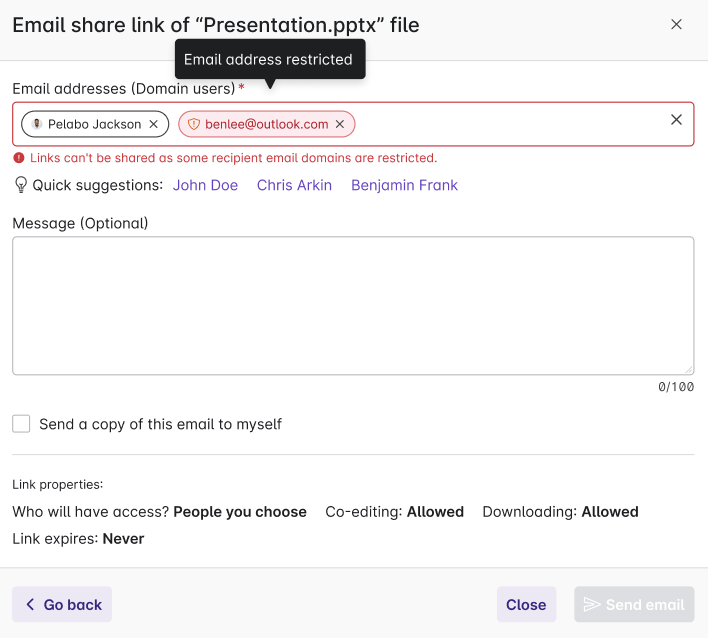Viewport: 708px width, 638px height.
Task: Click the Send email button
Action: tap(634, 604)
